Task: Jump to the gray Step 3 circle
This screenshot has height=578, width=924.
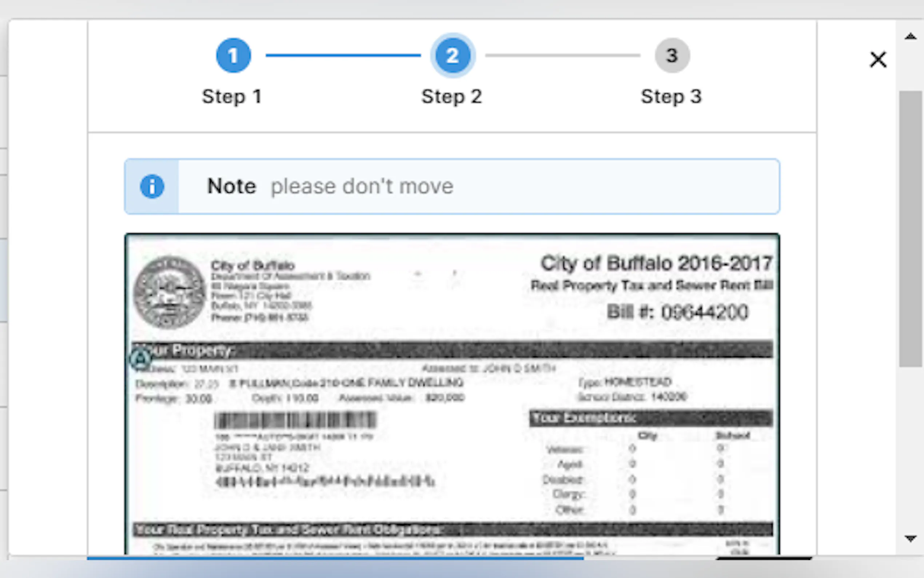Action: (x=672, y=55)
